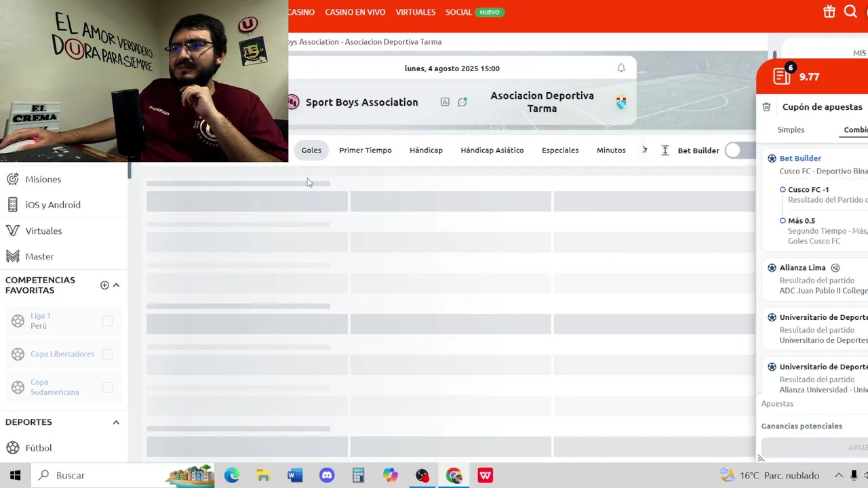This screenshot has height=488, width=868.
Task: Click the Misiones target icon in sidebar
Action: pos(12,179)
